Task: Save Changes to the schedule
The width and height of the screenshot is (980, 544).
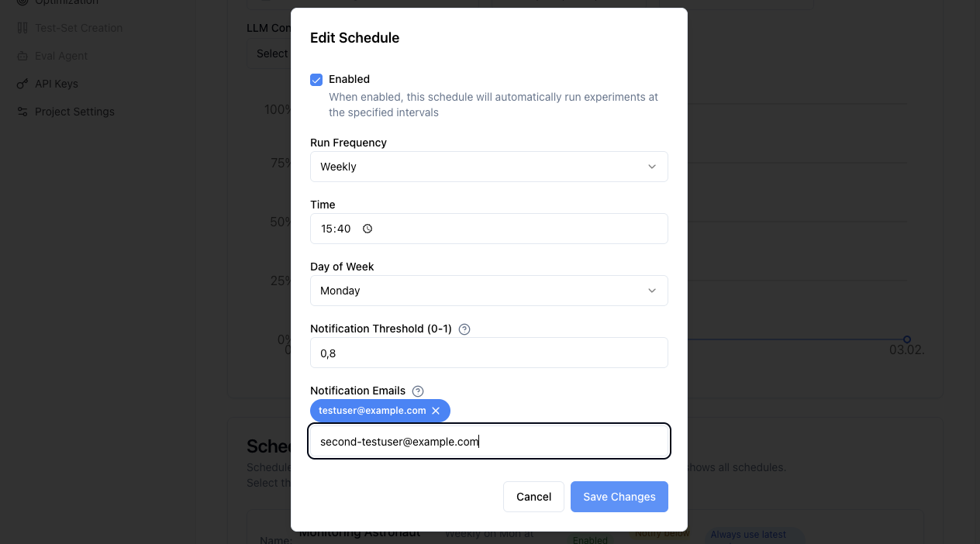Action: click(x=619, y=497)
